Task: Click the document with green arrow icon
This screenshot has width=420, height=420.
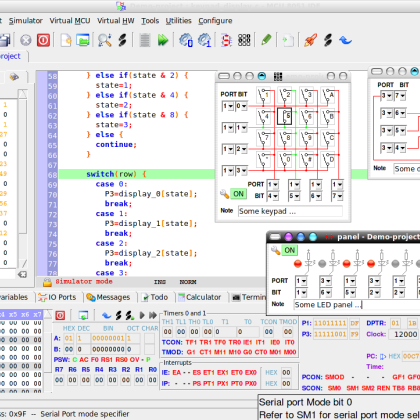Action: coord(288,40)
